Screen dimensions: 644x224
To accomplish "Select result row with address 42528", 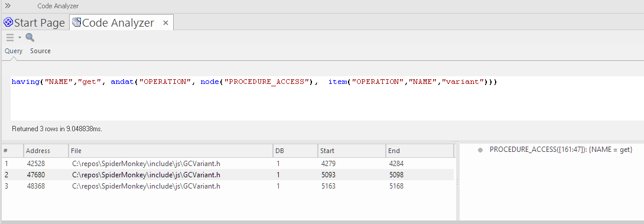I will click(x=229, y=164).
